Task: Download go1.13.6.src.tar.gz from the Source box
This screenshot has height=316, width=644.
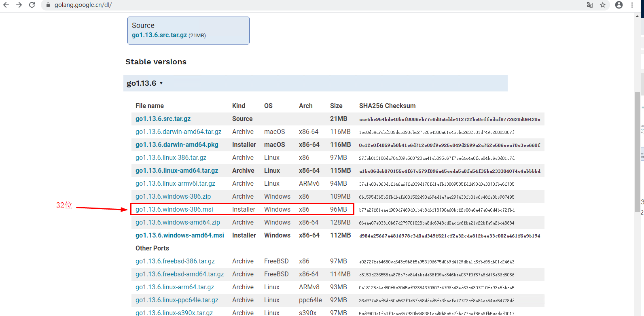Action: click(x=159, y=35)
